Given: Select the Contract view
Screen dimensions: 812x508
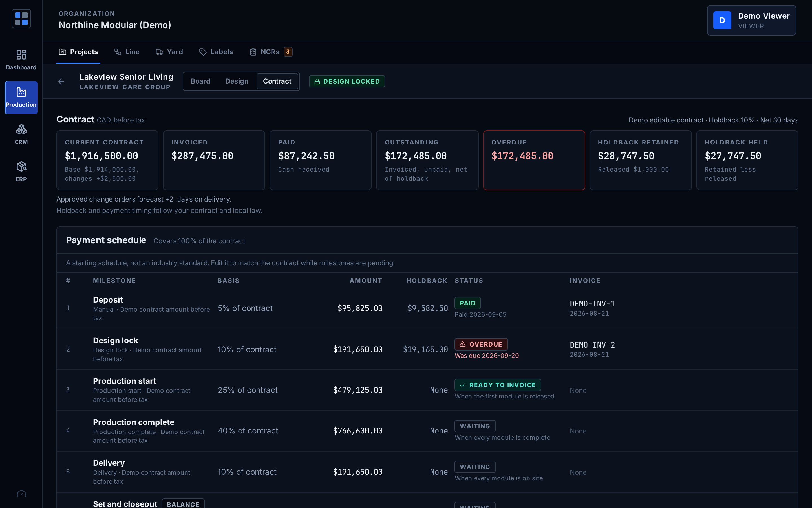Looking at the screenshot, I should click(x=277, y=81).
